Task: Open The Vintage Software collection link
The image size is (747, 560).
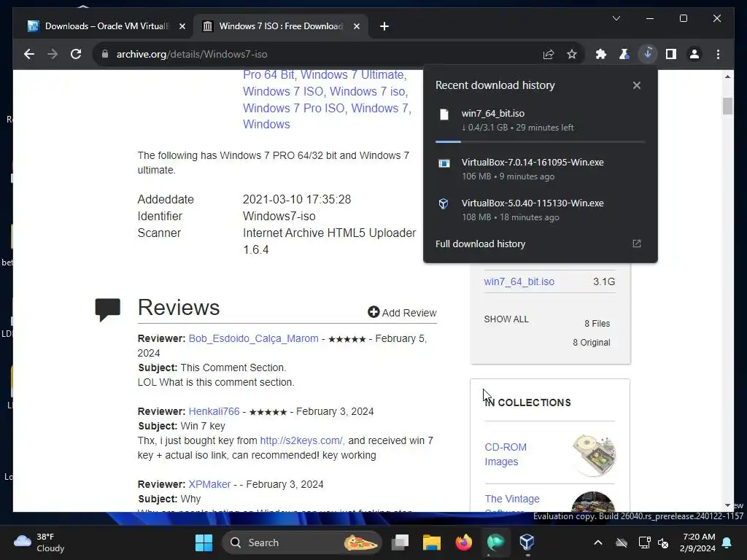Action: [x=512, y=504]
